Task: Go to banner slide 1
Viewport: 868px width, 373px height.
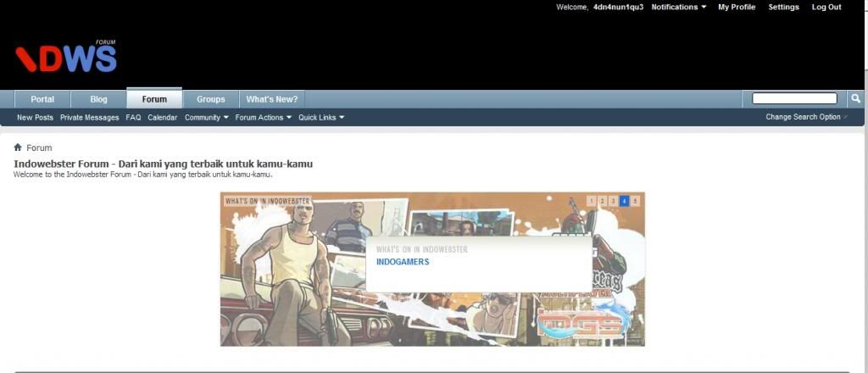Action: 591,201
